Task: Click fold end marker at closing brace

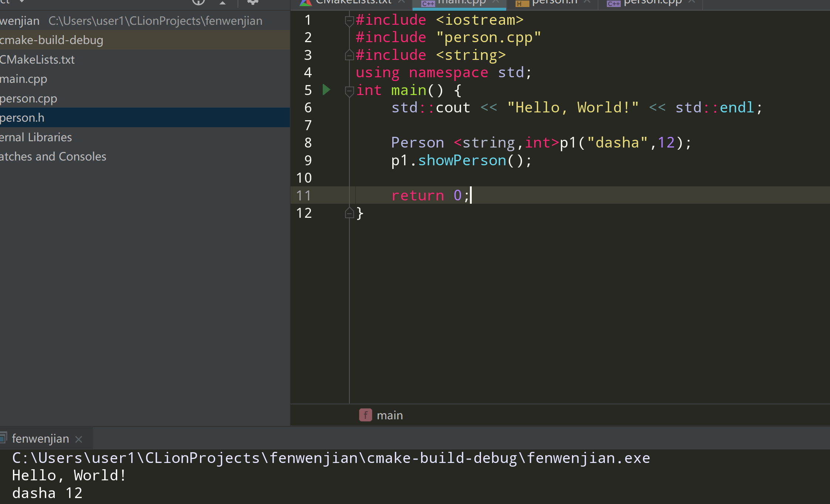Action: (349, 213)
